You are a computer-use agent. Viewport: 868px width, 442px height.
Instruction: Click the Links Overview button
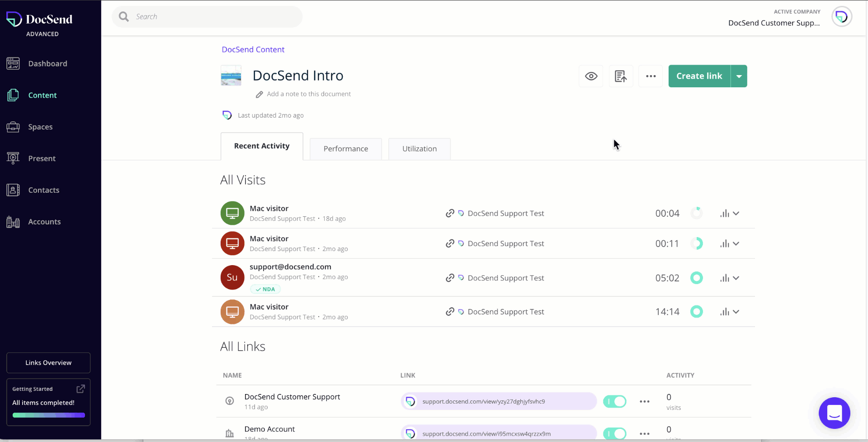[x=48, y=363]
